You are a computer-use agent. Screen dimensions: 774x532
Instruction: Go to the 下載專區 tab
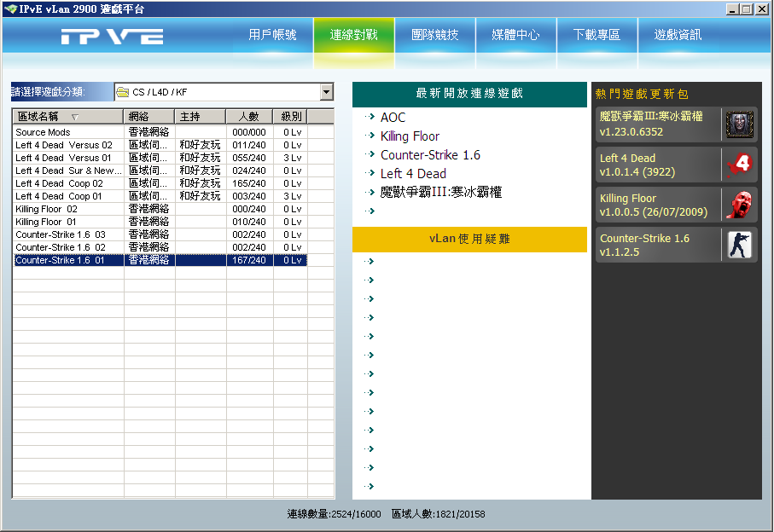(597, 36)
